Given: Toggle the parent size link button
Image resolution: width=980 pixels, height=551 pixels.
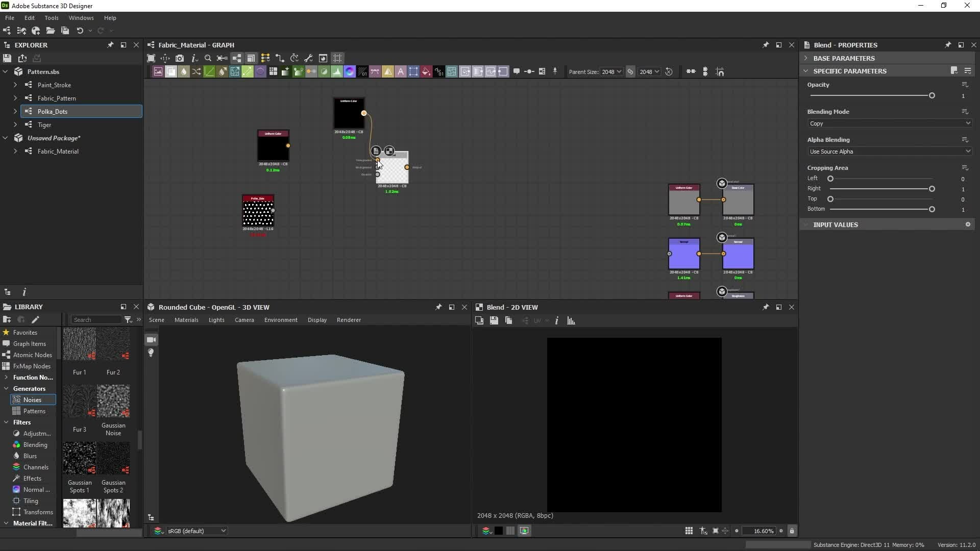Looking at the screenshot, I should (630, 72).
